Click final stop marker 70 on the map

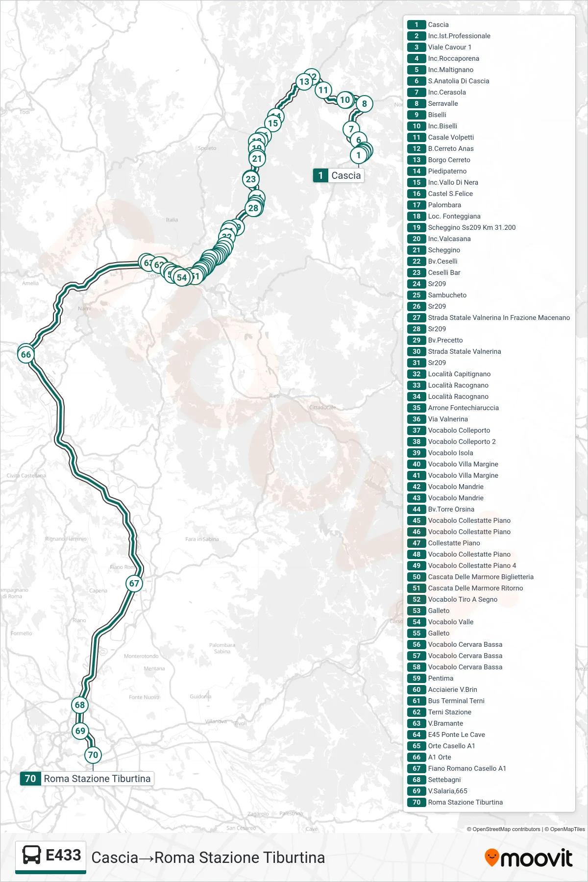93,755
